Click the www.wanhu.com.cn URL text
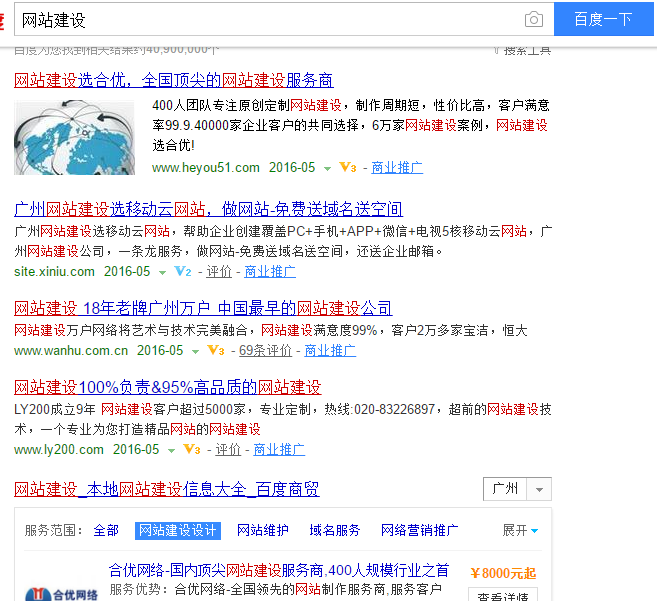 coord(71,350)
